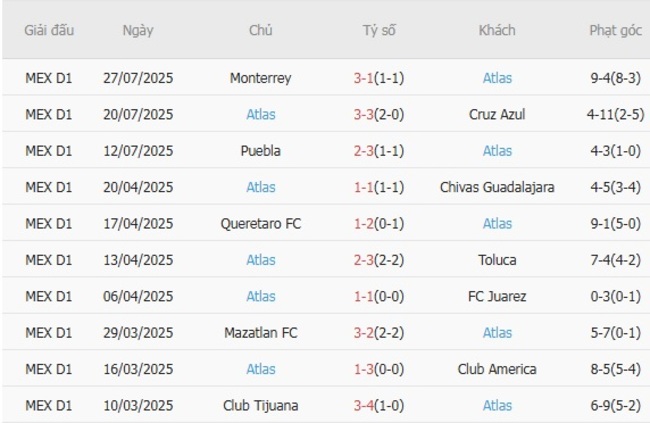Select the Puebla team name
Screen dimensions: 650x423
(260, 151)
